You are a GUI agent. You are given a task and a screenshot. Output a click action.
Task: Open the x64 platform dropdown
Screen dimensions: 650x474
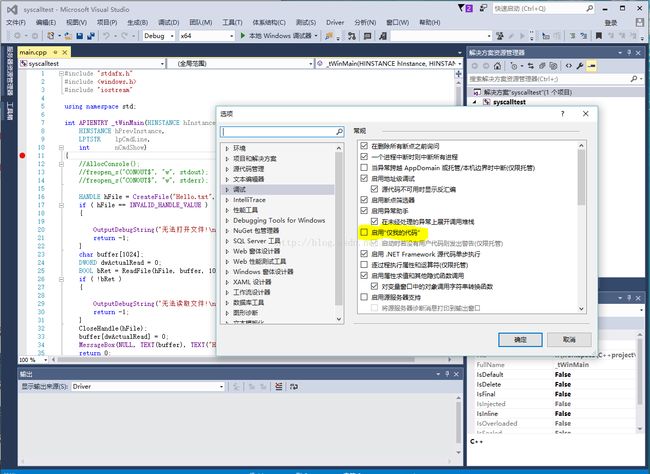coord(207,36)
